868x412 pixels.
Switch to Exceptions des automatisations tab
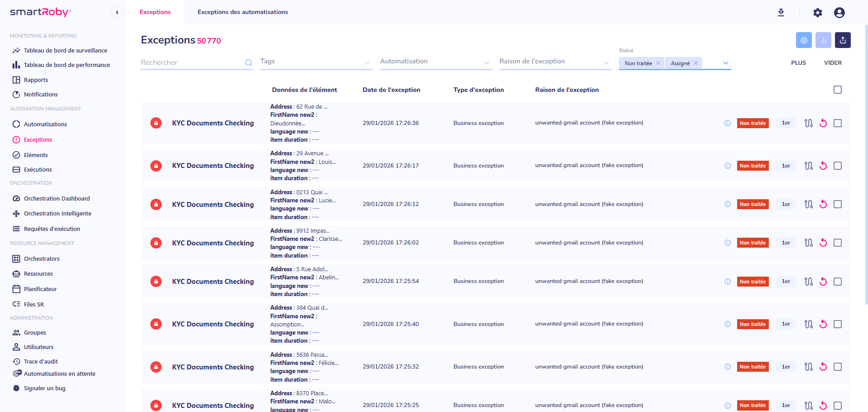pos(243,12)
